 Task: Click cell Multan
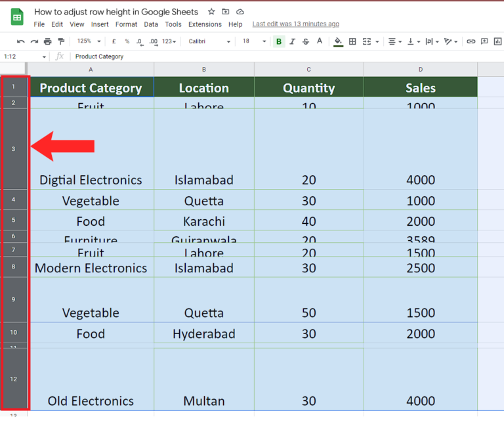[204, 379]
